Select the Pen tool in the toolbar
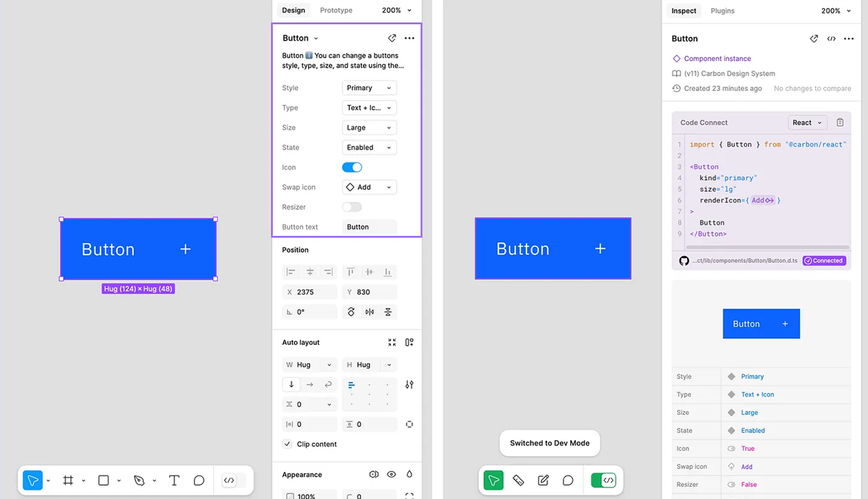The width and height of the screenshot is (868, 499). [x=139, y=480]
